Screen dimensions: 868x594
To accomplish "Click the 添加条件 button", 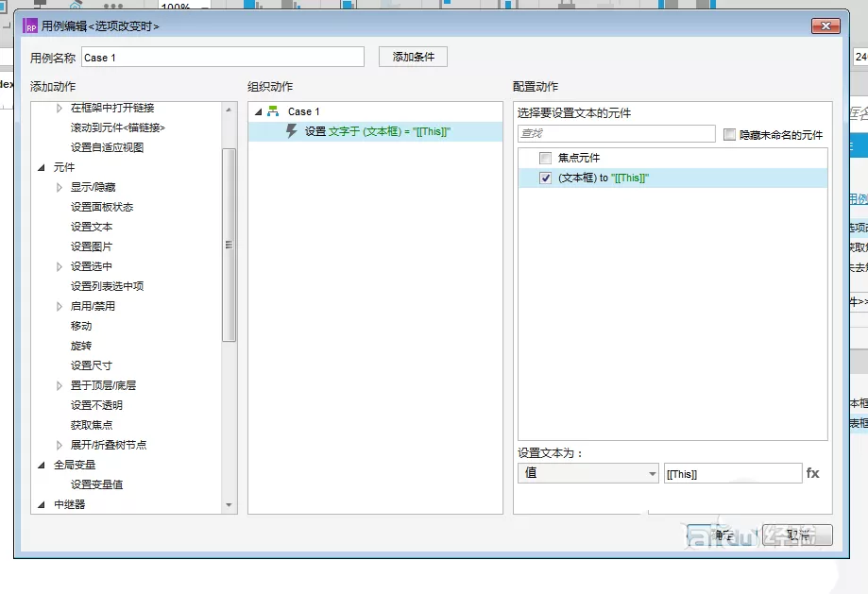I will click(x=413, y=57).
